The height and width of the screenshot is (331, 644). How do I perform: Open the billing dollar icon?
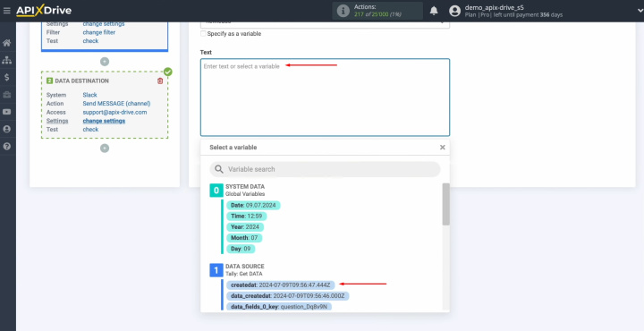[x=6, y=77]
